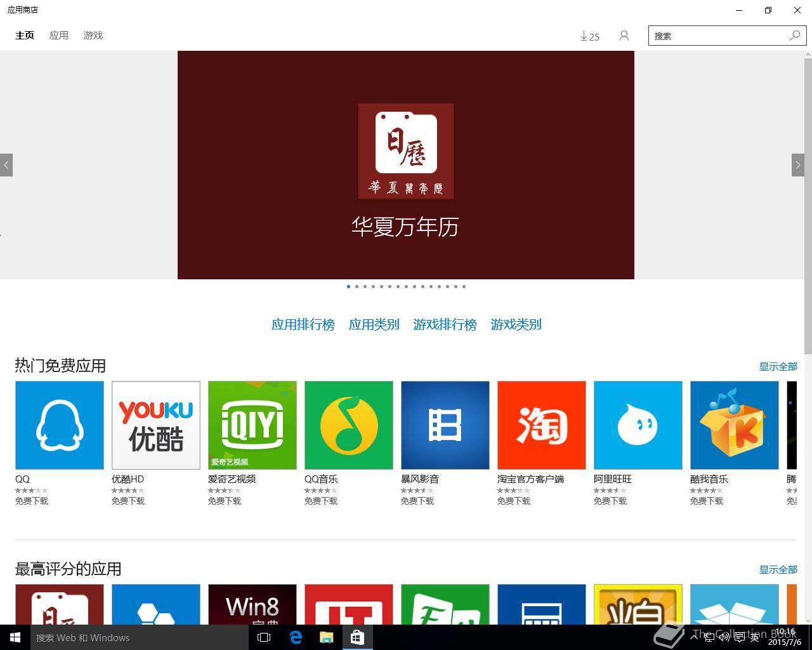Open the yellow 馆 app tile in top rated
The height and width of the screenshot is (650, 812).
638,604
